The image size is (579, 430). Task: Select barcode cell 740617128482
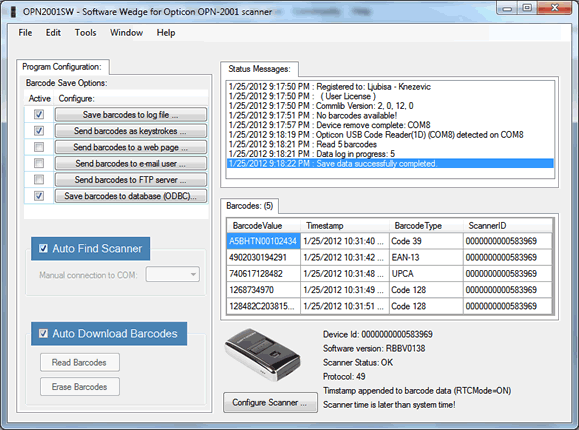coord(263,274)
